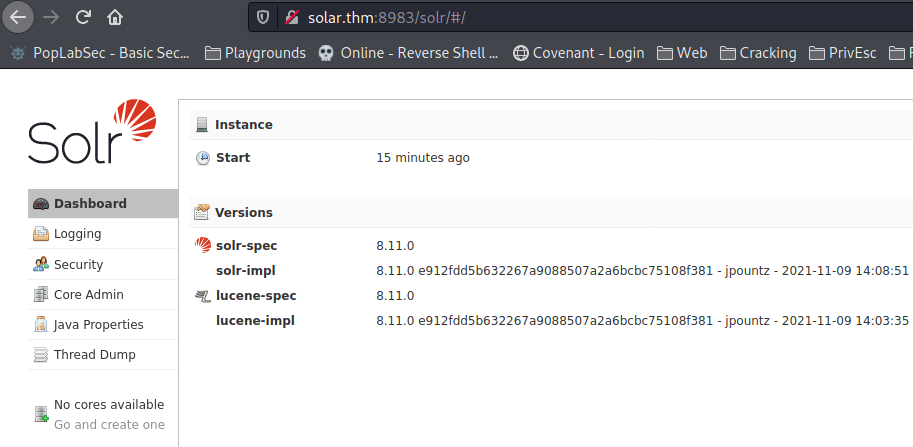The image size is (913, 447).
Task: Click Go and create one link
Action: [109, 425]
